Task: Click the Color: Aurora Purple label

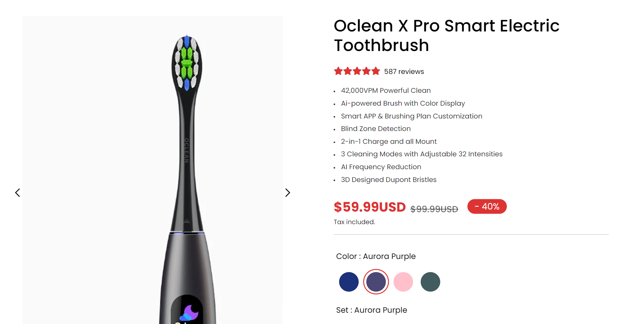Action: coord(376,256)
